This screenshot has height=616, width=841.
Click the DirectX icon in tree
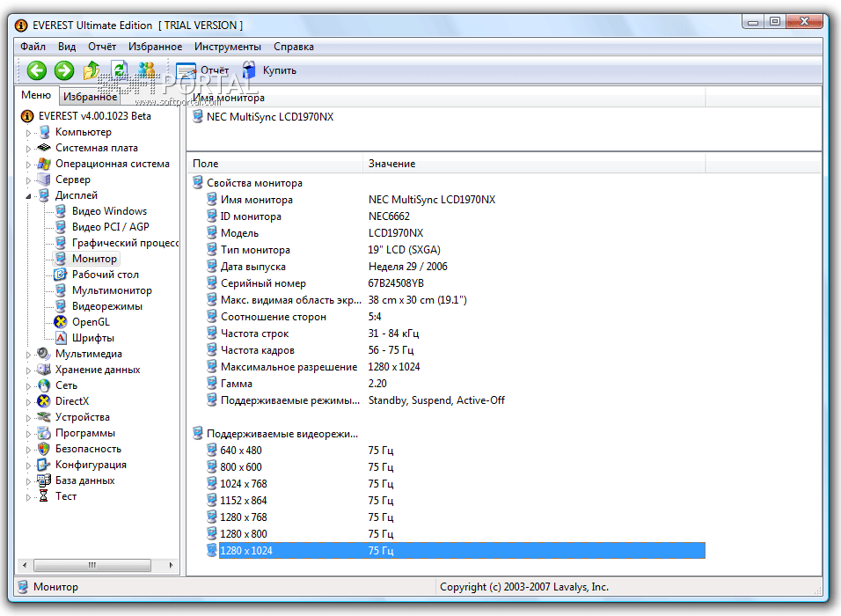pos(43,401)
